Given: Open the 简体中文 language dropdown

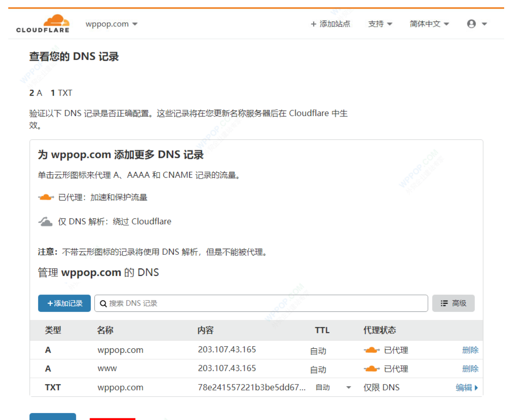Looking at the screenshot, I should 429,24.
